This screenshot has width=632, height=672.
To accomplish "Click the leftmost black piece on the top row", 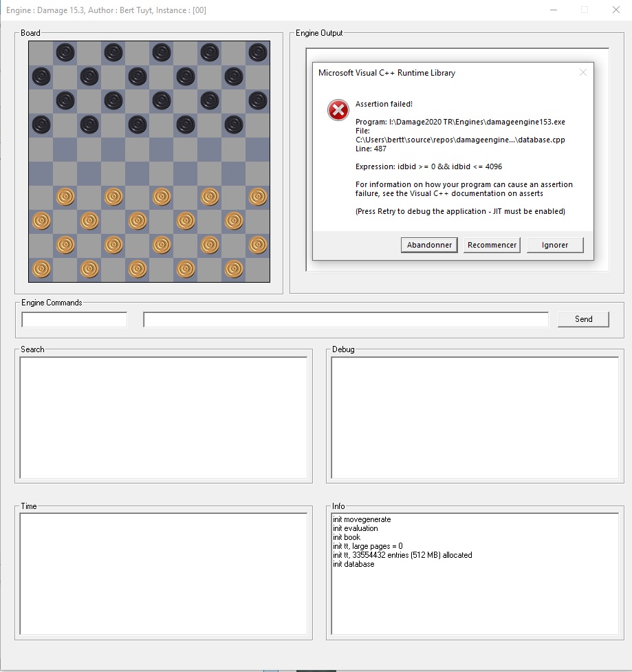I will [x=65, y=52].
